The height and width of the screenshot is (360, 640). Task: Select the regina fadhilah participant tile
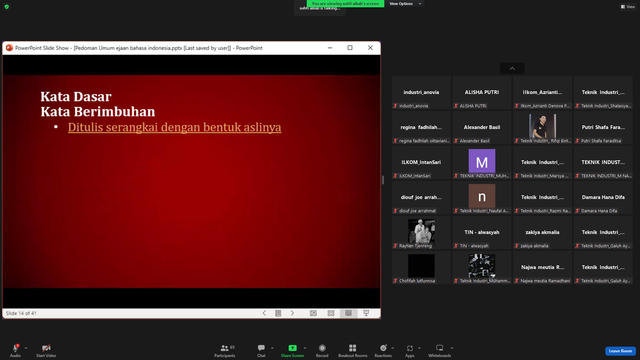[x=421, y=128]
